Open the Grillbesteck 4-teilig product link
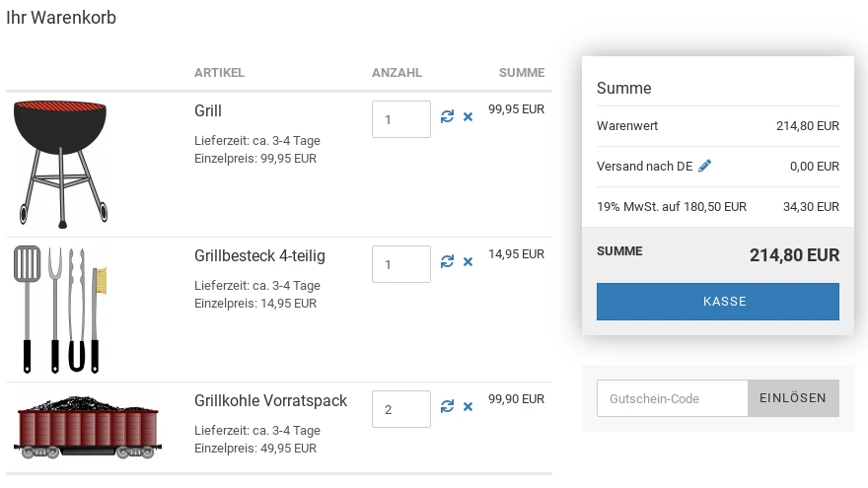Screen dimensions: 868x488 coord(259,255)
